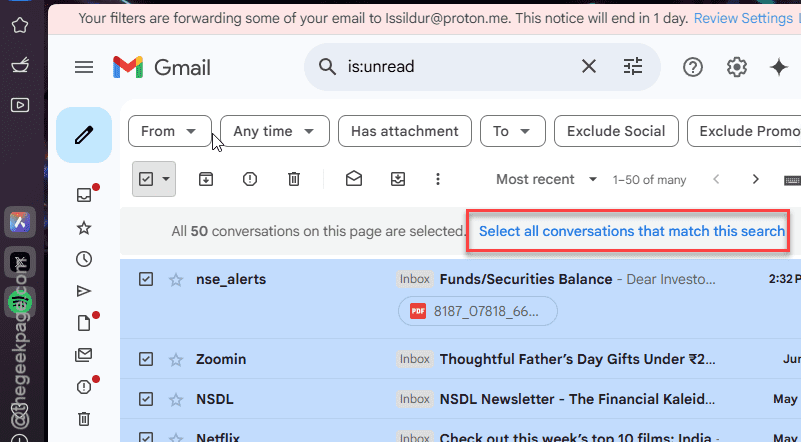Open the PDF attachment 8187_07818 chip

(x=478, y=311)
